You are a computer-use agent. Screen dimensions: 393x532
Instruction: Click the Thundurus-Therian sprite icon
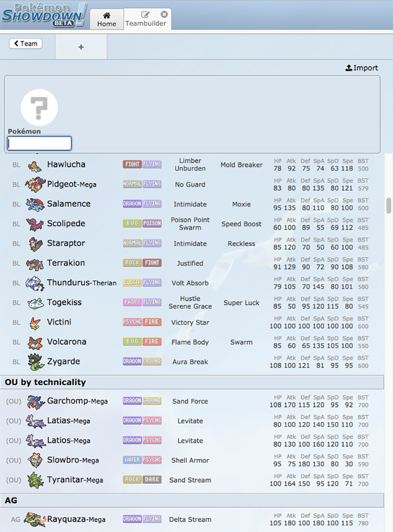[35, 283]
